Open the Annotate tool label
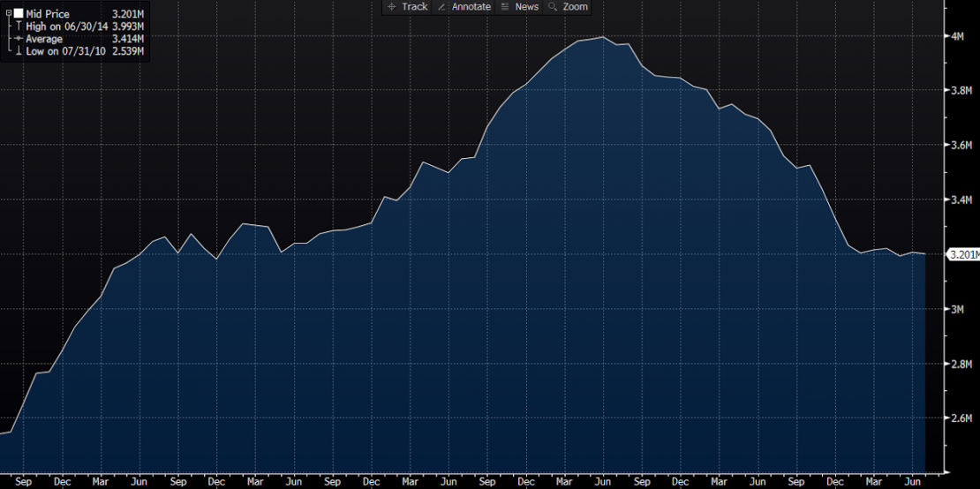This screenshot has height=489, width=980. pos(471,7)
